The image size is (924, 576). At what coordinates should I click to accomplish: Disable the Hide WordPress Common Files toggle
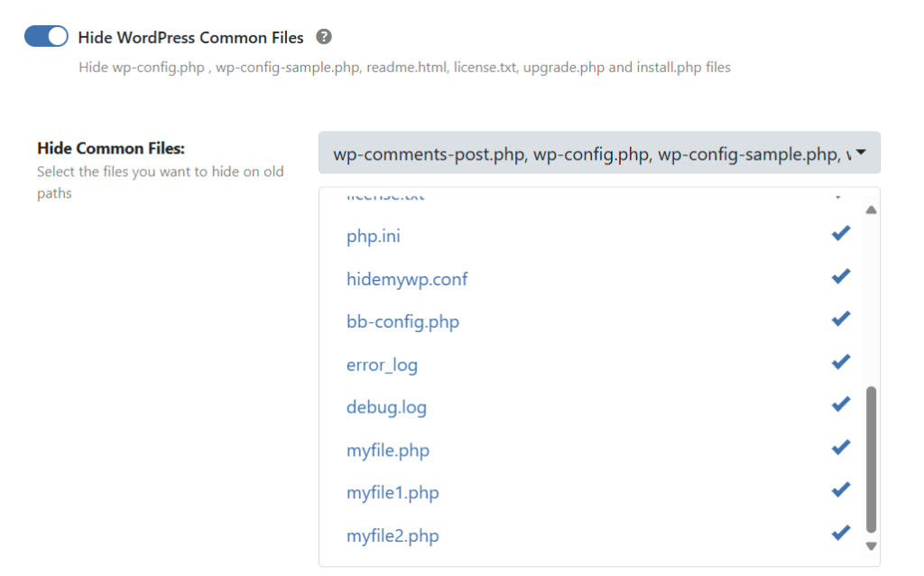coord(46,35)
